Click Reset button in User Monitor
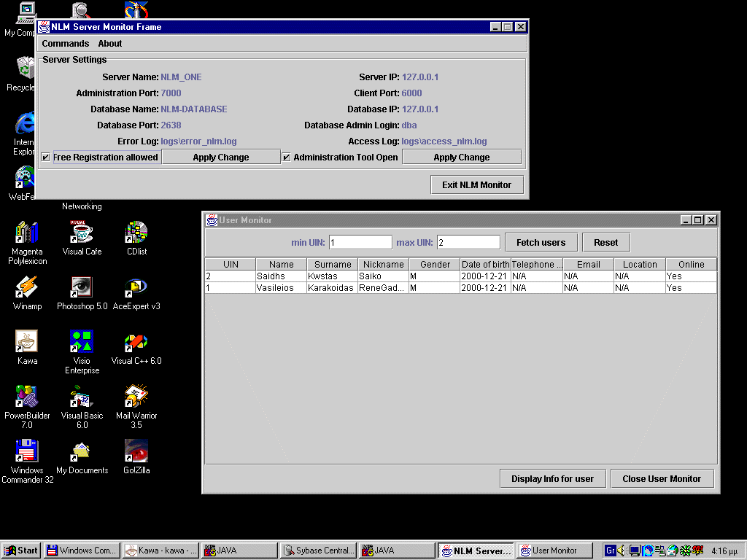This screenshot has width=747, height=560. tap(606, 242)
